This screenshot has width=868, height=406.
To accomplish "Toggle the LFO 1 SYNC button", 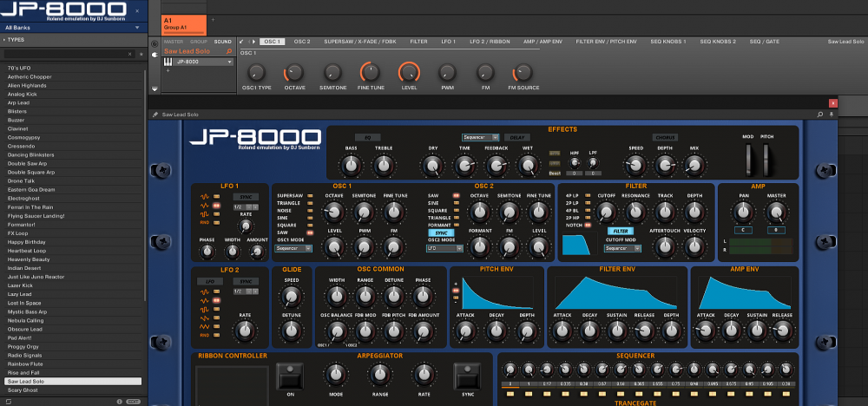I will (246, 197).
